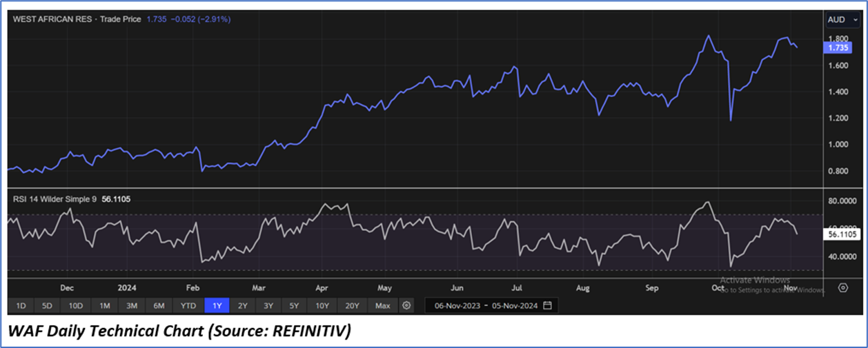The height and width of the screenshot is (348, 868).
Task: Set chart range to 6M
Action: point(159,305)
